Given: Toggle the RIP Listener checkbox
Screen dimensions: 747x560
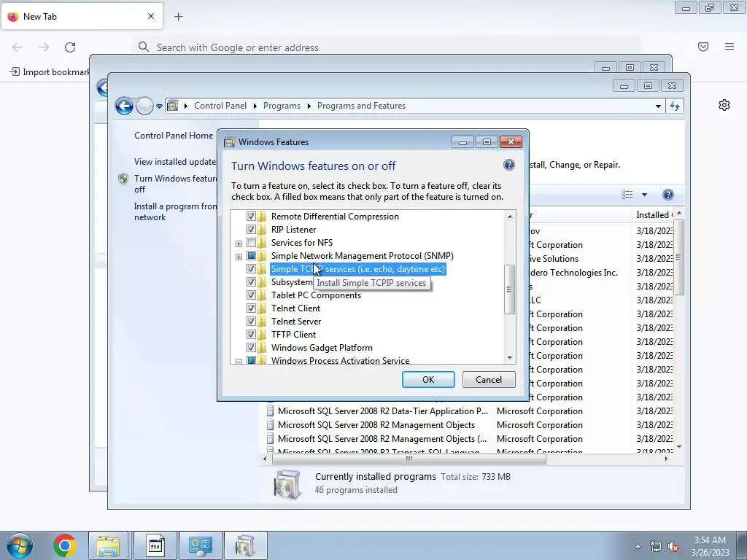Looking at the screenshot, I should [x=251, y=230].
